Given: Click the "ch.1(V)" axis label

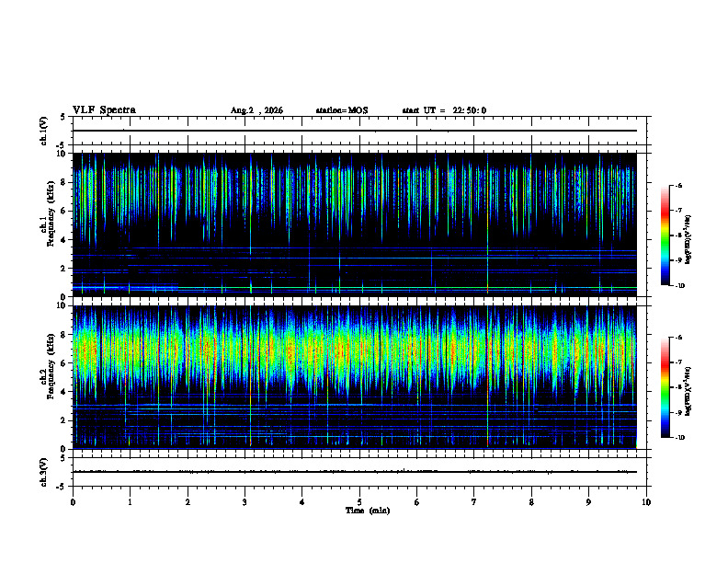Looking at the screenshot, I should coord(44,131).
